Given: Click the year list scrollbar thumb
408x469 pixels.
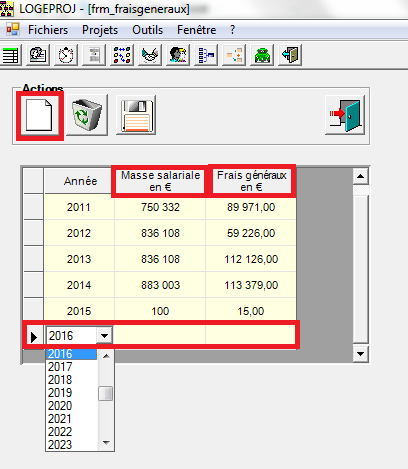Looking at the screenshot, I should pos(106,393).
